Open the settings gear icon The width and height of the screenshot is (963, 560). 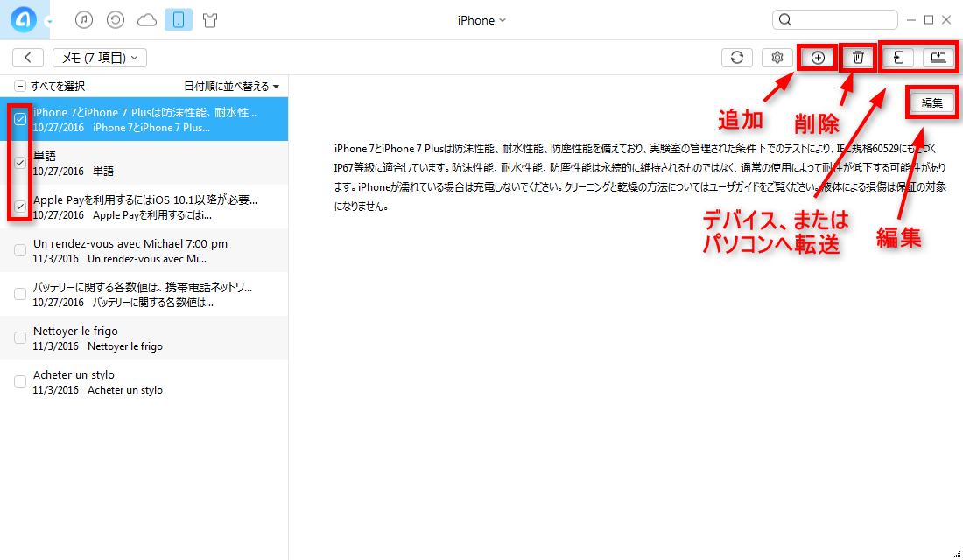(x=777, y=58)
